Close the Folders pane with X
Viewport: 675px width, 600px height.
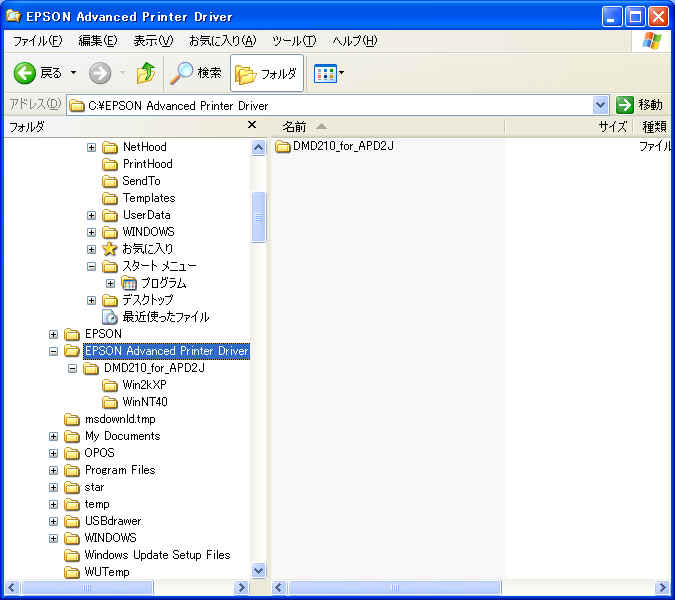tap(252, 125)
